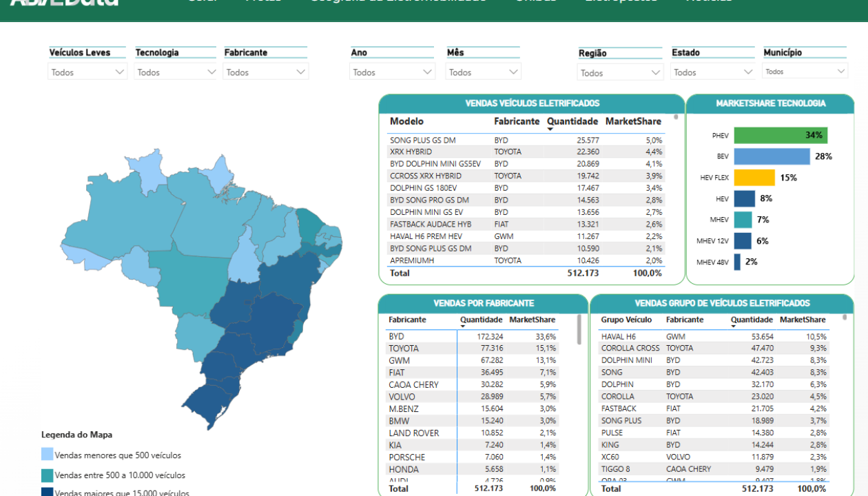Go to the Eletropostos navigation item
The image size is (868, 496).
tap(620, 1)
